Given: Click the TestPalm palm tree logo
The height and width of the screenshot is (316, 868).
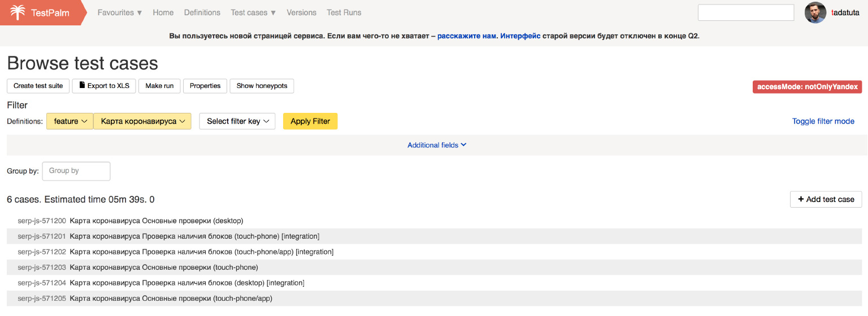Looking at the screenshot, I should 18,12.
